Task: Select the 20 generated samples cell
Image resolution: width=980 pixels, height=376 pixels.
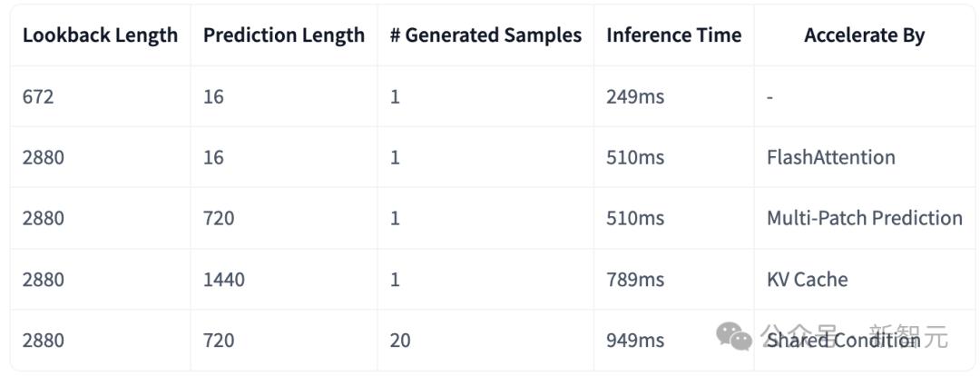Action: (x=400, y=340)
